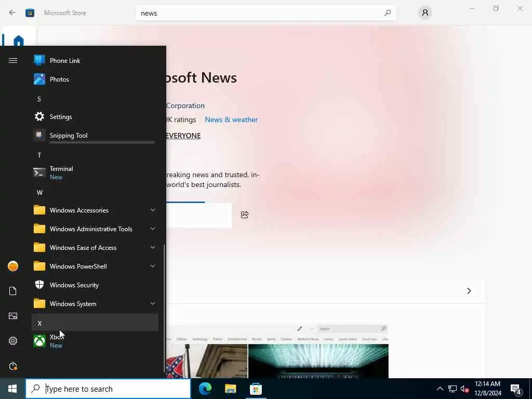Open File Explorer from taskbar

click(x=230, y=389)
